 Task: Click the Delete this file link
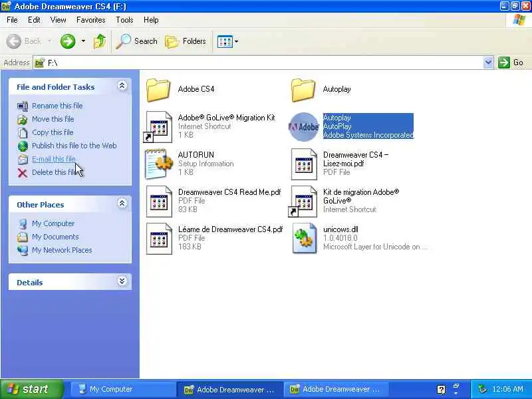(x=55, y=172)
